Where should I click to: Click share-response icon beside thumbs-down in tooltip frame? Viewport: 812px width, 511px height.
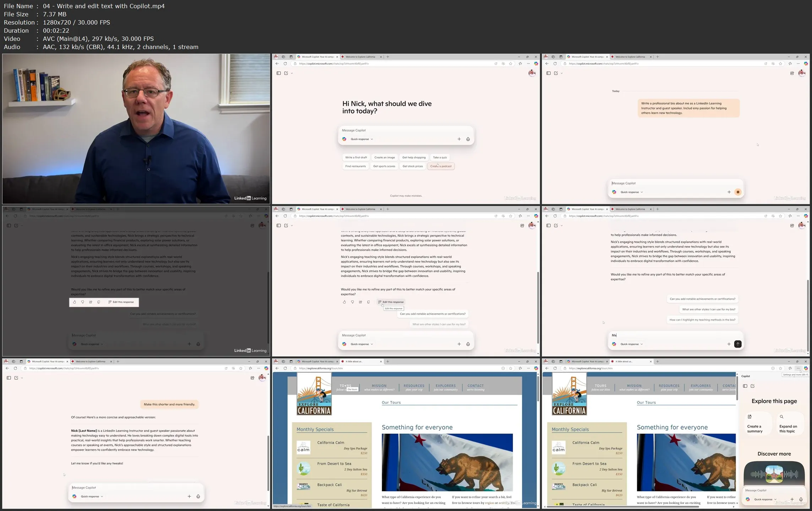360,302
